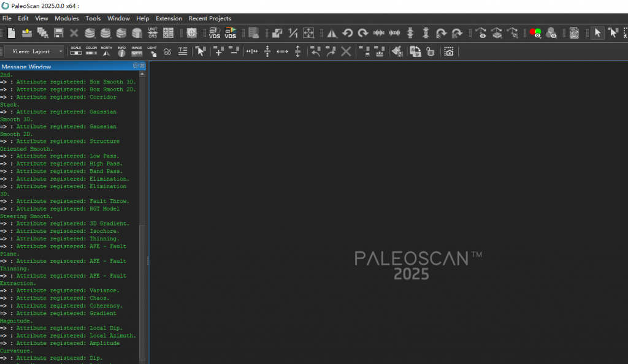Close the Message Window panel

pyautogui.click(x=142, y=66)
